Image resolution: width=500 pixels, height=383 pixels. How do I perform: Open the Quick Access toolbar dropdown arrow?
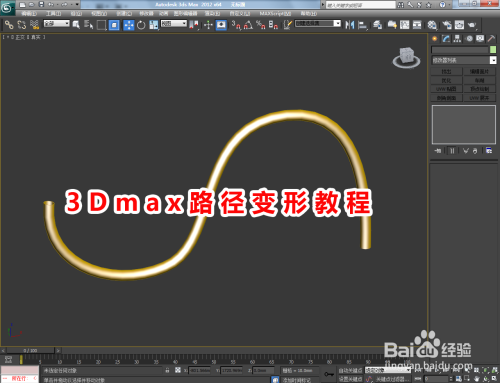coord(77,4)
